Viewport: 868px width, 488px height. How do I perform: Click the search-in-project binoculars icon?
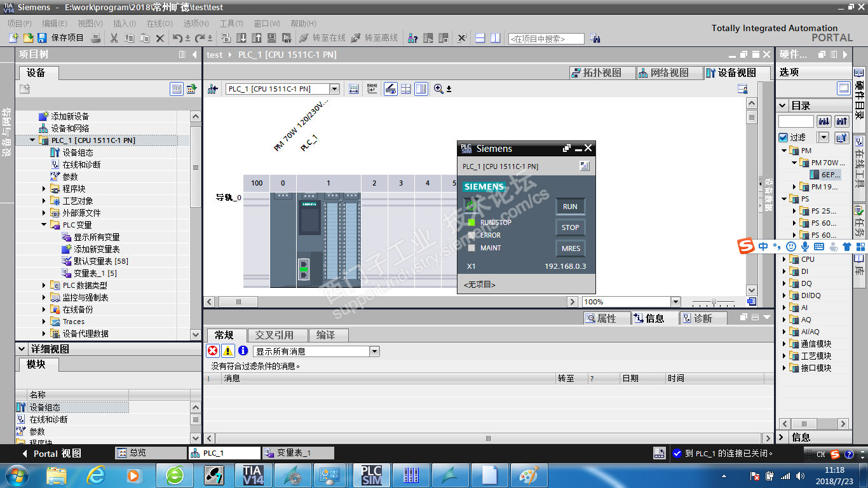coord(595,38)
